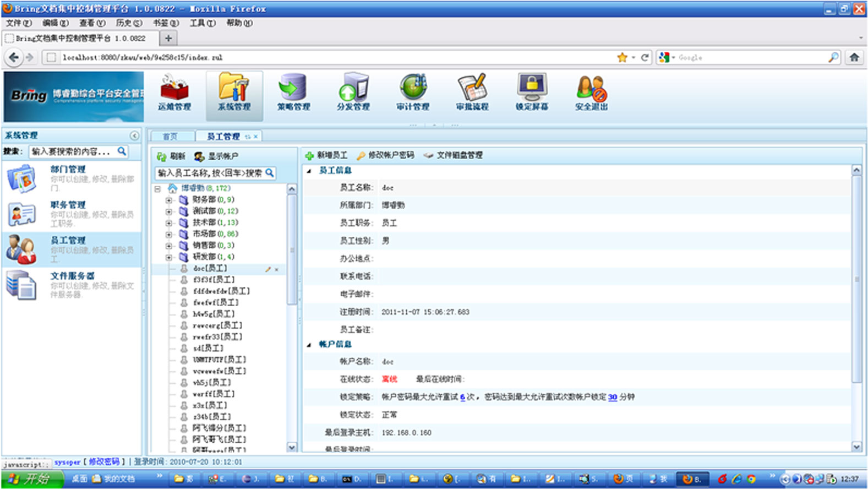This screenshot has height=489, width=868.
Task: Click employee tree scrollbar down arrow
Action: [292, 447]
